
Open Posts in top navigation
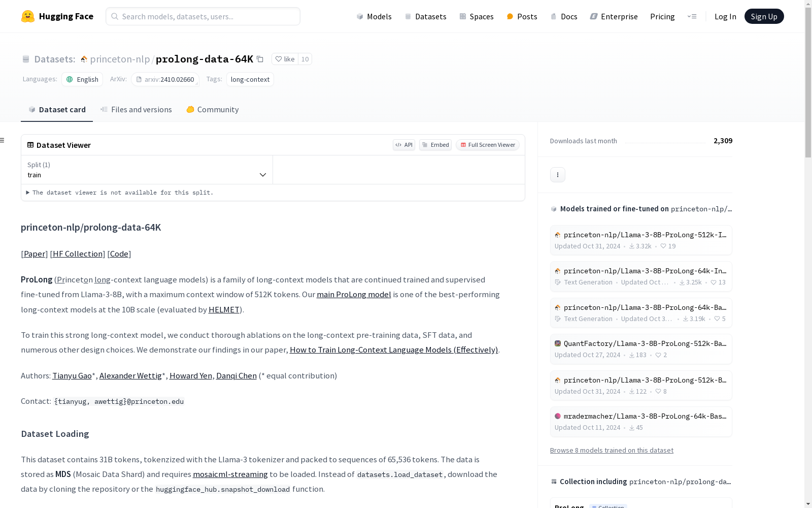pos(522,16)
